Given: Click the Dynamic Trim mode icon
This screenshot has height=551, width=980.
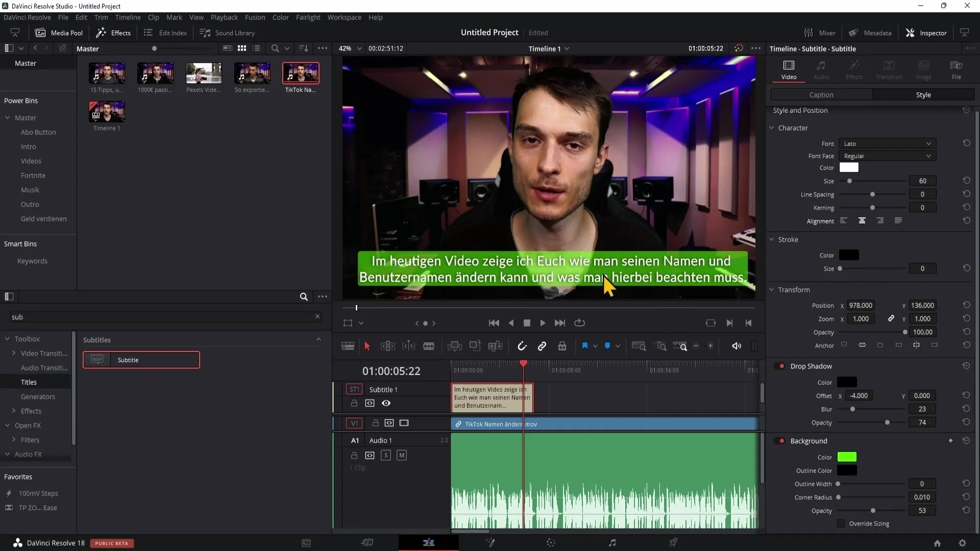Looking at the screenshot, I should tap(409, 346).
